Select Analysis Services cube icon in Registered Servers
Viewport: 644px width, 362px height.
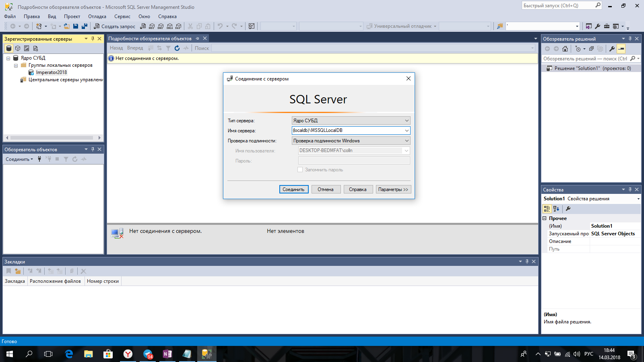tap(18, 48)
